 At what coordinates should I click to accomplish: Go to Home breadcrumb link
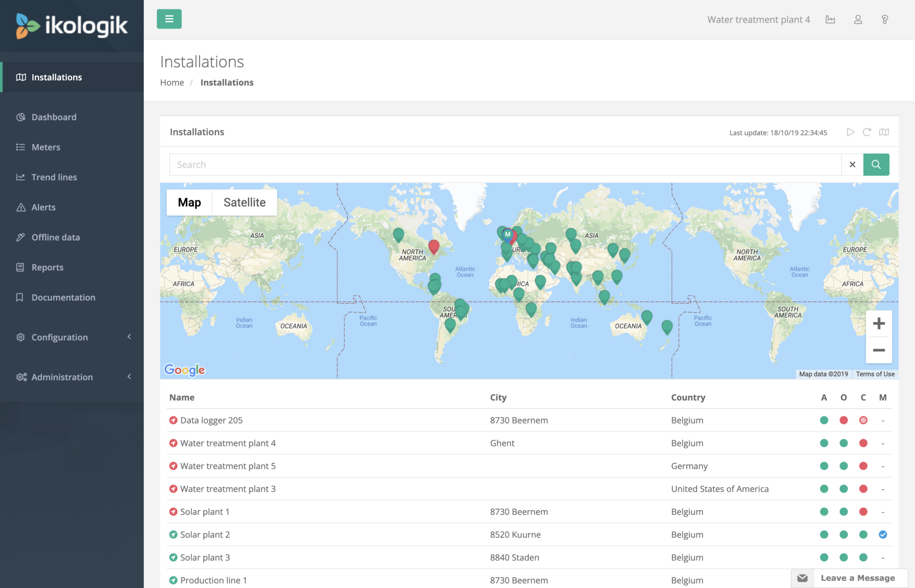coord(172,83)
